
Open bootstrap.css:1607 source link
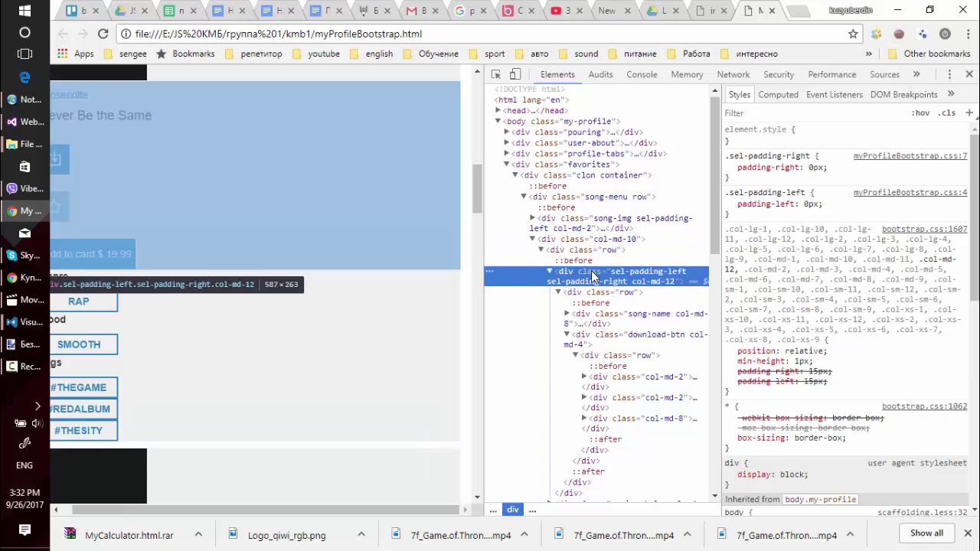tap(924, 229)
